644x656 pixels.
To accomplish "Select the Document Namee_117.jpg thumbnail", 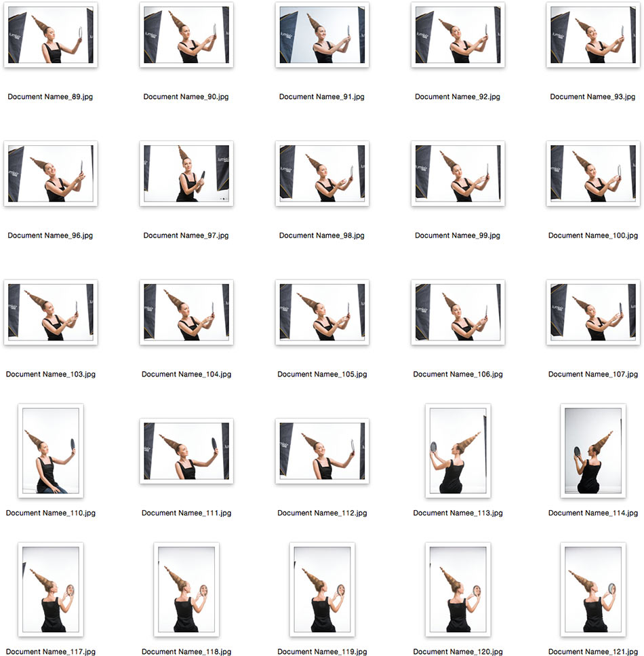I will click(x=51, y=590).
